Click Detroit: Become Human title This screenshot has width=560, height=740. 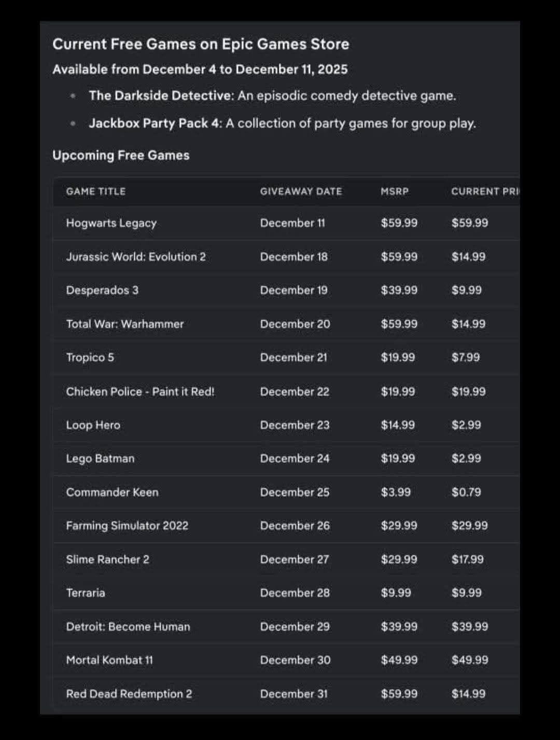128,626
